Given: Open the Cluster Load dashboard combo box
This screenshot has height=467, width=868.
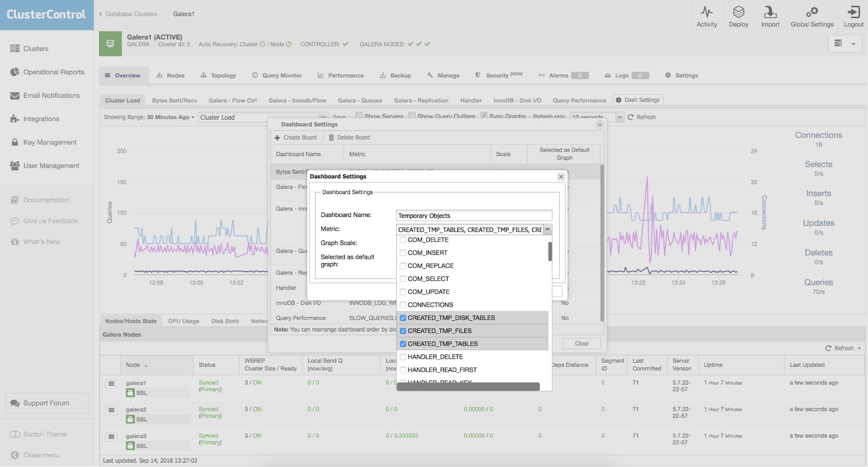Looking at the screenshot, I should pos(263,117).
